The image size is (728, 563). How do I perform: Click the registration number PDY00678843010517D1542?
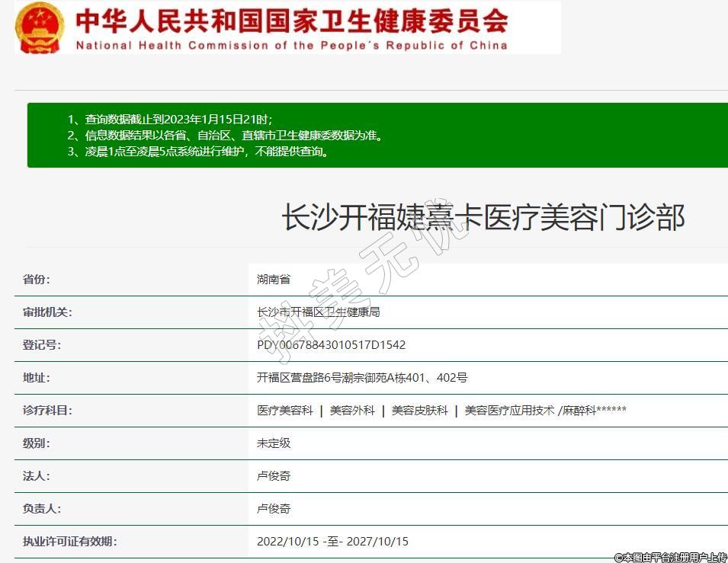(331, 345)
